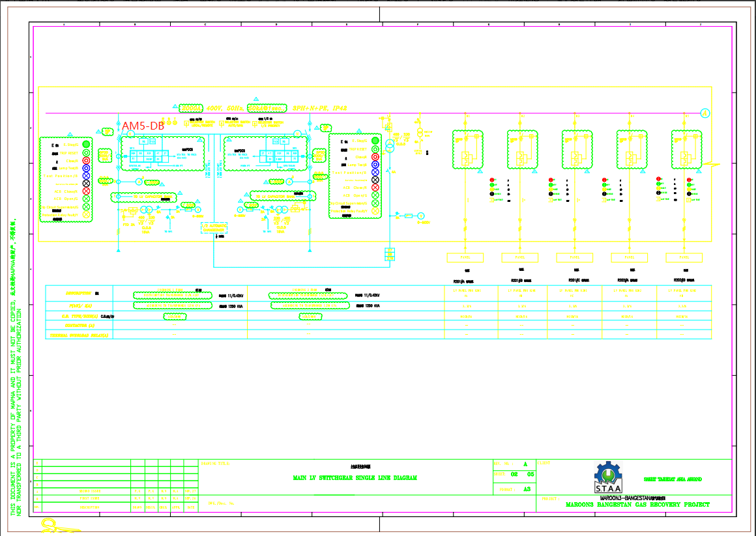The height and width of the screenshot is (536, 756).
Task: Click the ACB Close/R red lamp in left panel
Action: coord(86,191)
